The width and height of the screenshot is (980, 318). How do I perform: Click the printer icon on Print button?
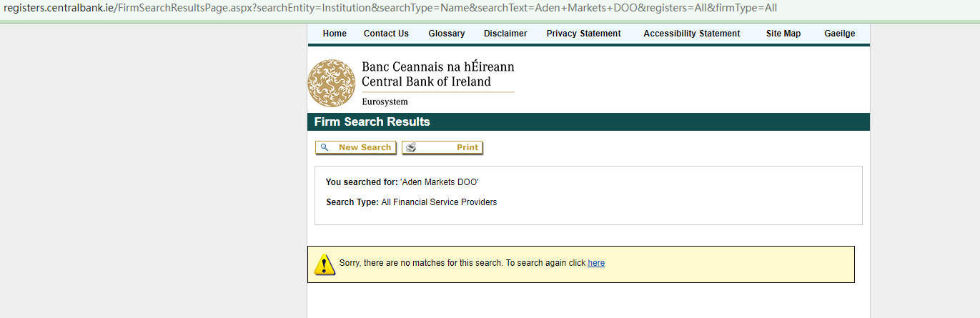pos(411,148)
